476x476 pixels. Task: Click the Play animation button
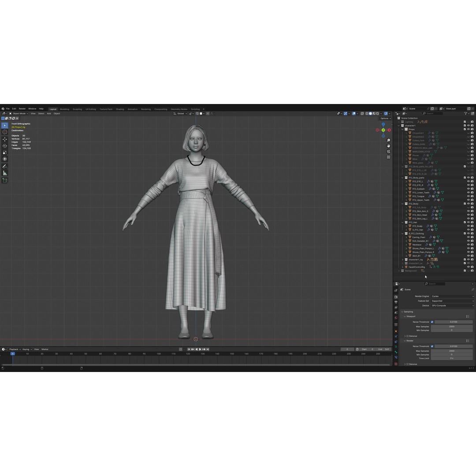[x=200, y=350]
